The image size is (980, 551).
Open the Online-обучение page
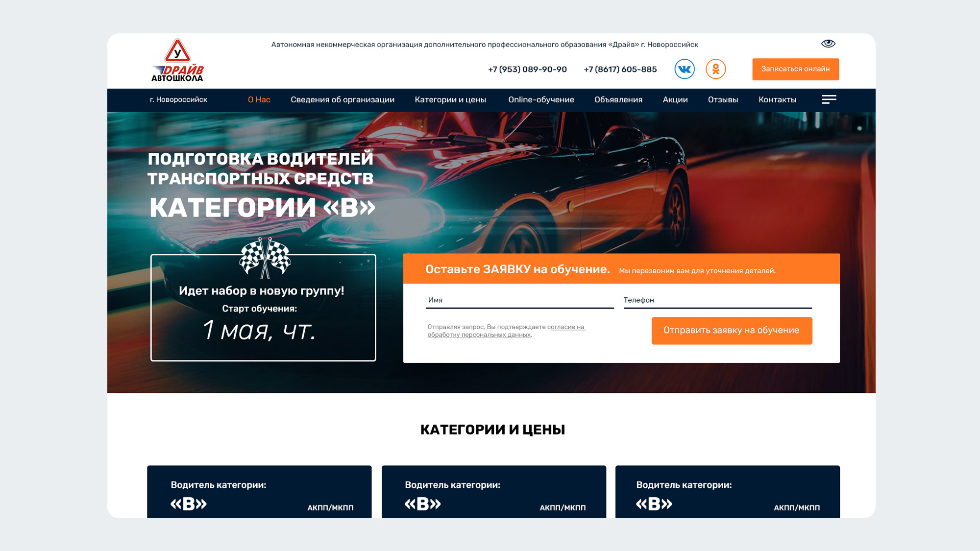pyautogui.click(x=541, y=99)
